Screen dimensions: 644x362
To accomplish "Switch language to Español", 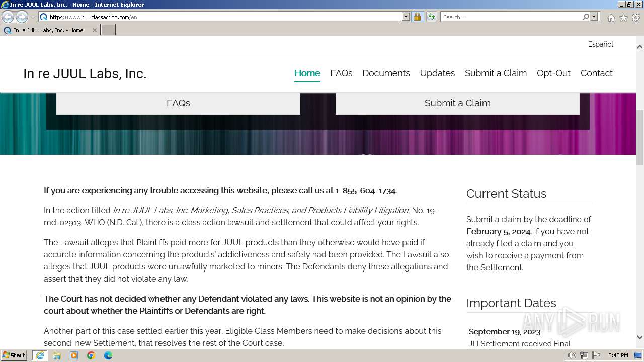I will coord(600,44).
